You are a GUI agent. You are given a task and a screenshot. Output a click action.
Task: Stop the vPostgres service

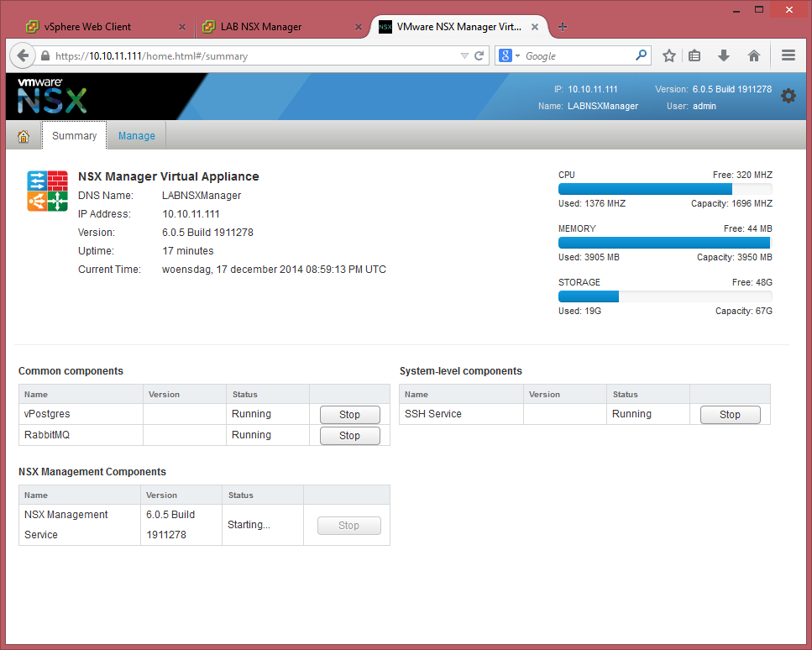pyautogui.click(x=349, y=415)
